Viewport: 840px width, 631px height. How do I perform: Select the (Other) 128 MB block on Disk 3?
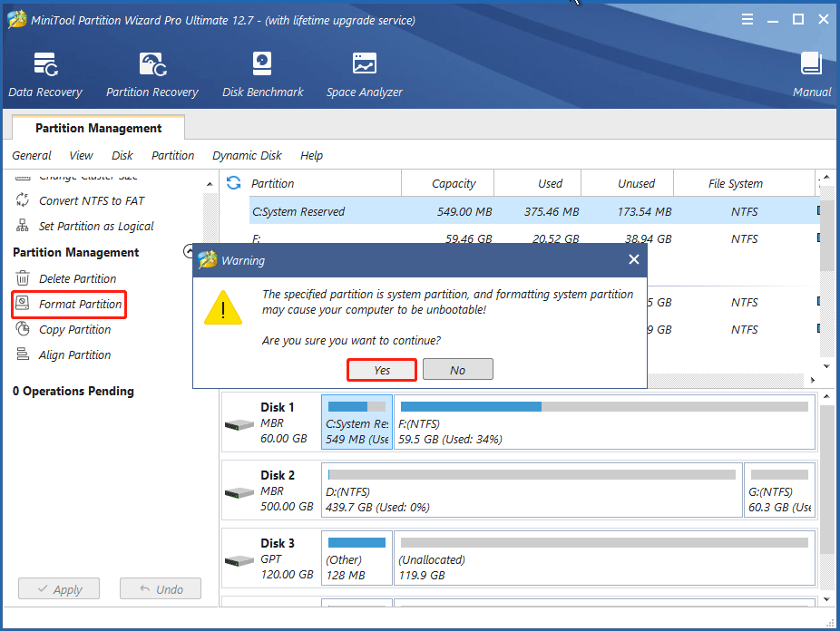[x=357, y=558]
